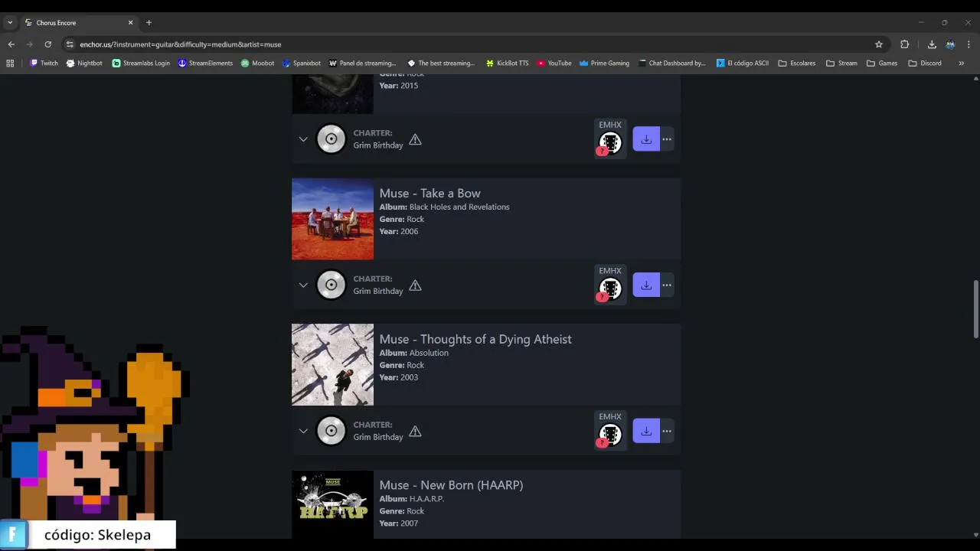Show more bookmarks with the overflow chevron

961,64
